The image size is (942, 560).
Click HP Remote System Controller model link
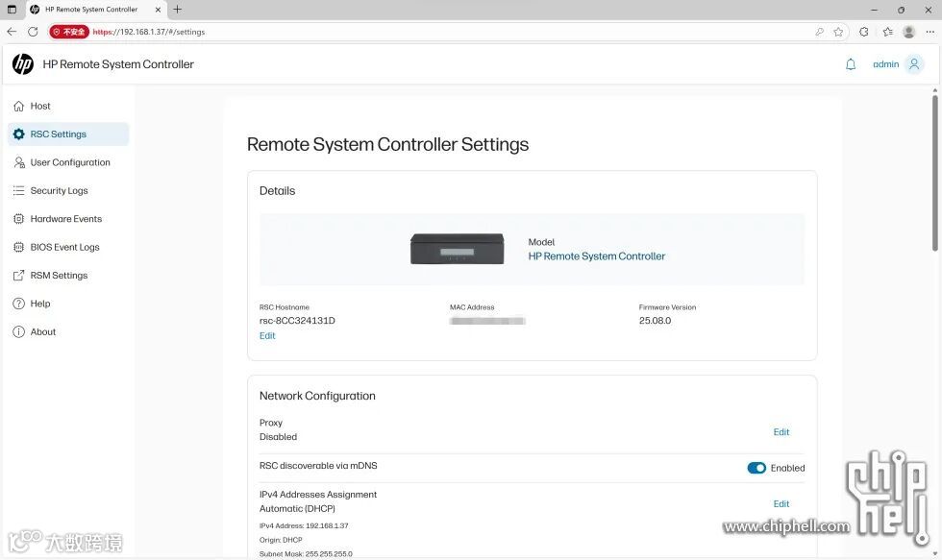coord(597,256)
